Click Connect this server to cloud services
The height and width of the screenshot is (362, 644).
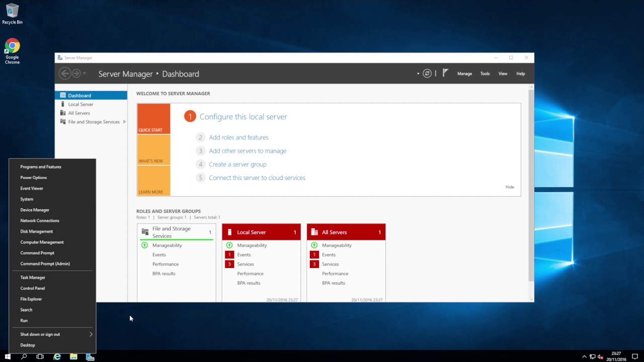click(x=257, y=178)
